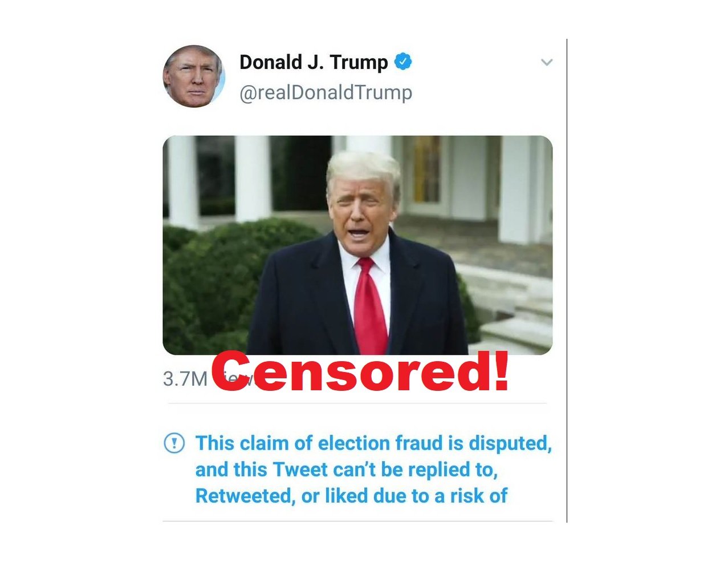This screenshot has width=728, height=574.
Task: Click the blue verified checkmark badge
Action: [403, 61]
